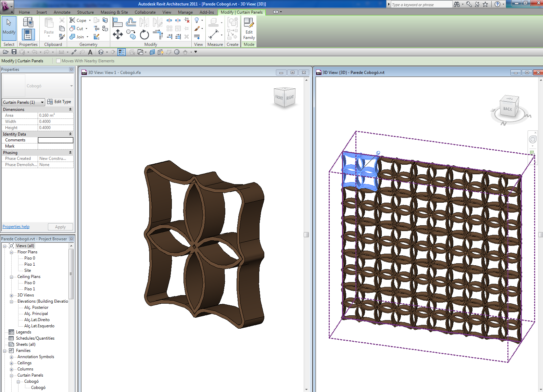Click the Copy tool with circles icon

tap(131, 34)
